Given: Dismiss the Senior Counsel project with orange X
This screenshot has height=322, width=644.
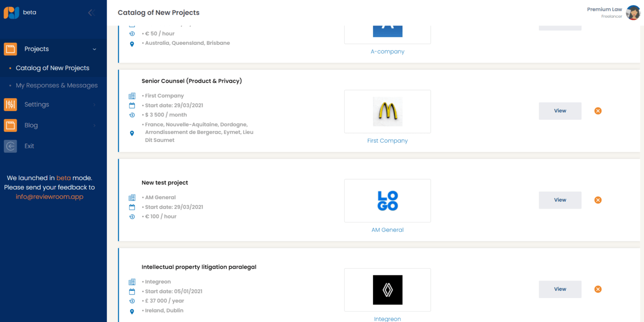Looking at the screenshot, I should click(598, 111).
